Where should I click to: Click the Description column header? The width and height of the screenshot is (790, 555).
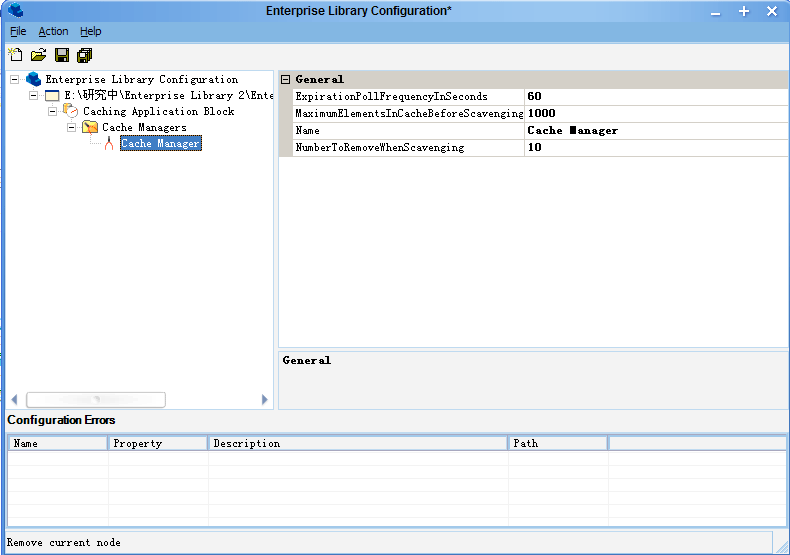click(358, 443)
